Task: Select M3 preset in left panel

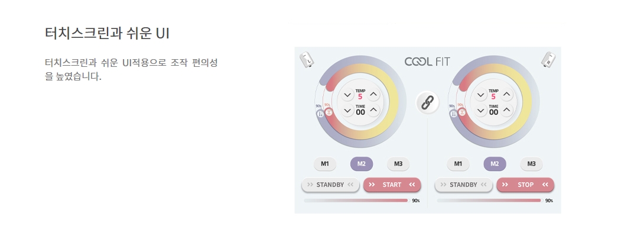Action: click(x=398, y=164)
